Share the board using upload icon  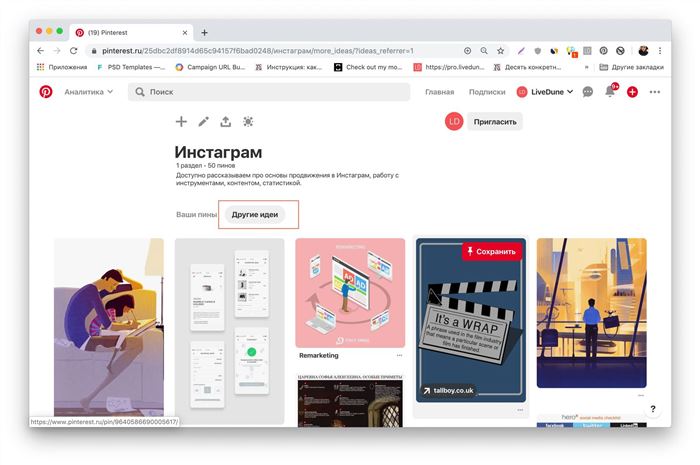point(225,121)
